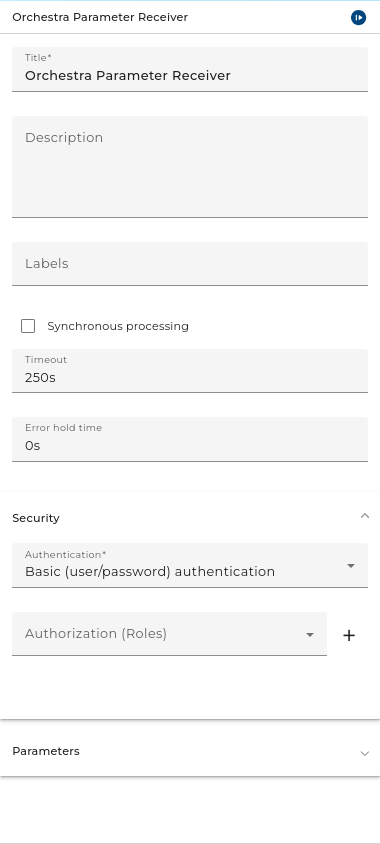This screenshot has width=380, height=844.
Task: Click the Authorization (Roles) placeholder text
Action: pyautogui.click(x=96, y=634)
